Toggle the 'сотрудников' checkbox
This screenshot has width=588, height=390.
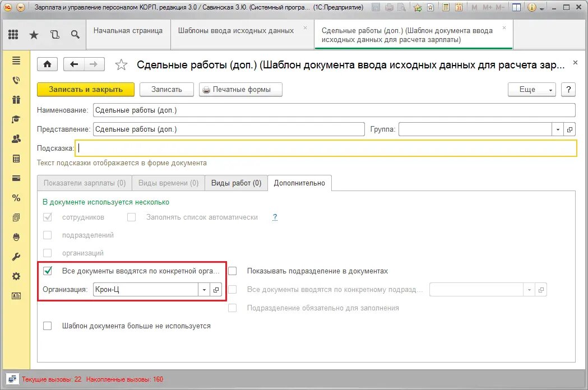48,217
